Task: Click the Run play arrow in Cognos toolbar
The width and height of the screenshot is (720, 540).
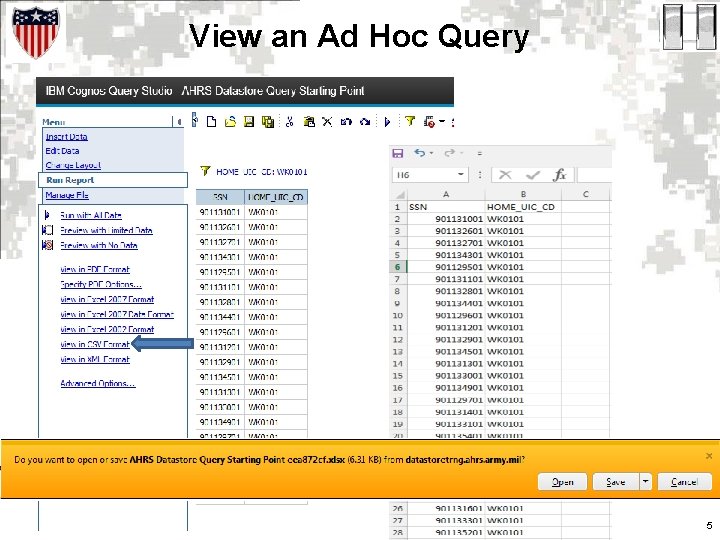Action: (387, 122)
